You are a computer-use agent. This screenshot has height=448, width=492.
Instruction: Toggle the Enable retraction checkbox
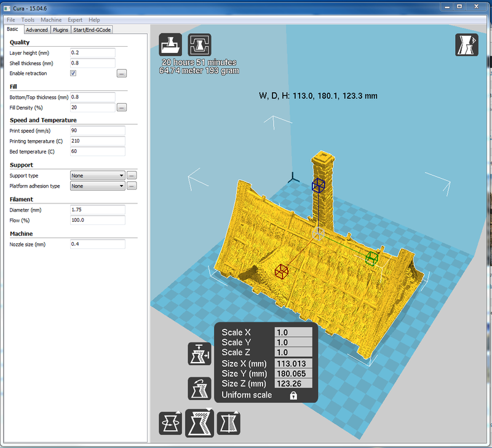[73, 73]
